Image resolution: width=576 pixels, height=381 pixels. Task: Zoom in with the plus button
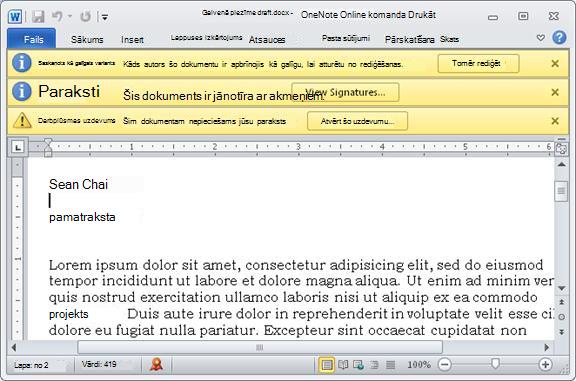pos(545,364)
